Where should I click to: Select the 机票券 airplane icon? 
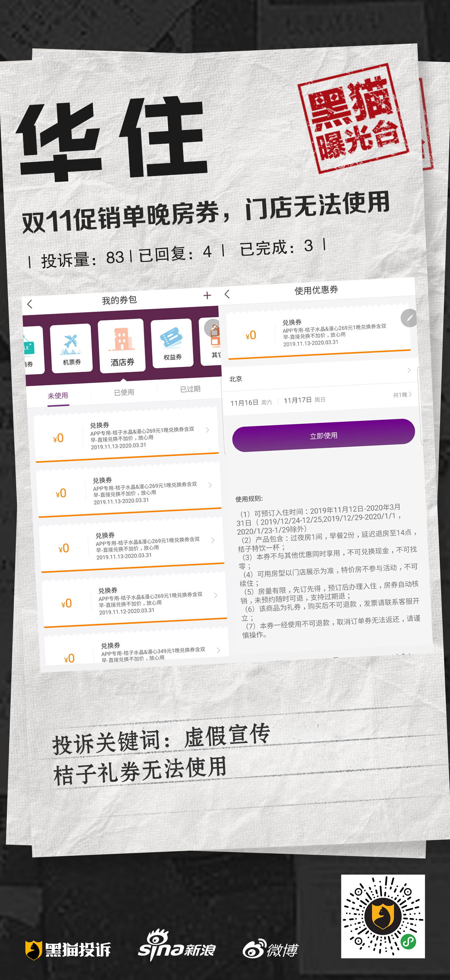coord(71,344)
